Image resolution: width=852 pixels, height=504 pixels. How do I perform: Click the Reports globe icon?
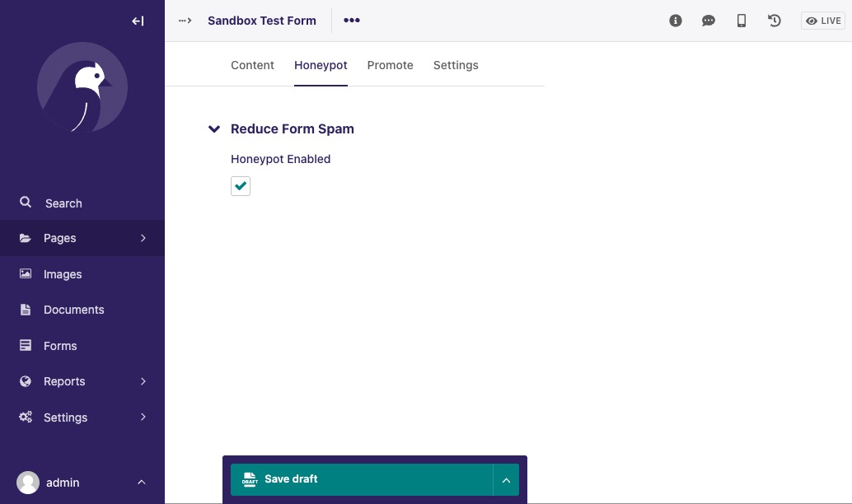pyautogui.click(x=26, y=381)
